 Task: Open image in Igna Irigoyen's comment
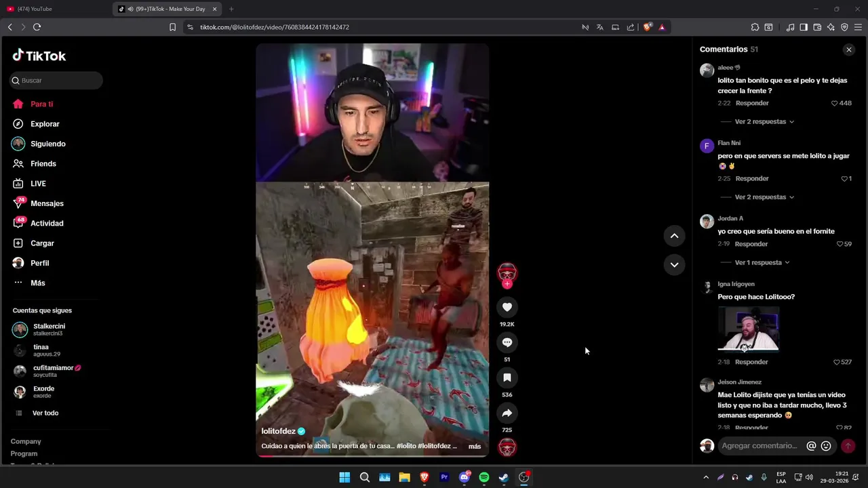pyautogui.click(x=748, y=329)
